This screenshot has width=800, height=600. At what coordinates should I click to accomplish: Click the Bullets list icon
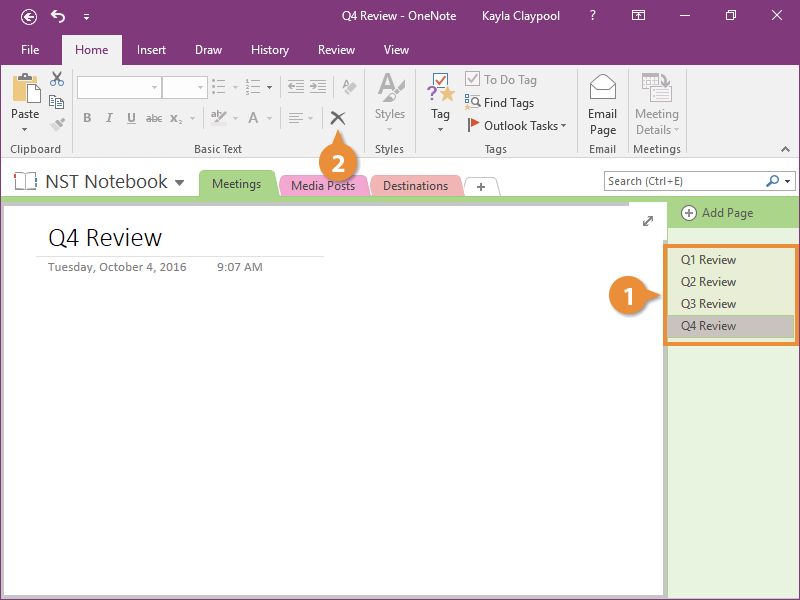(x=219, y=87)
